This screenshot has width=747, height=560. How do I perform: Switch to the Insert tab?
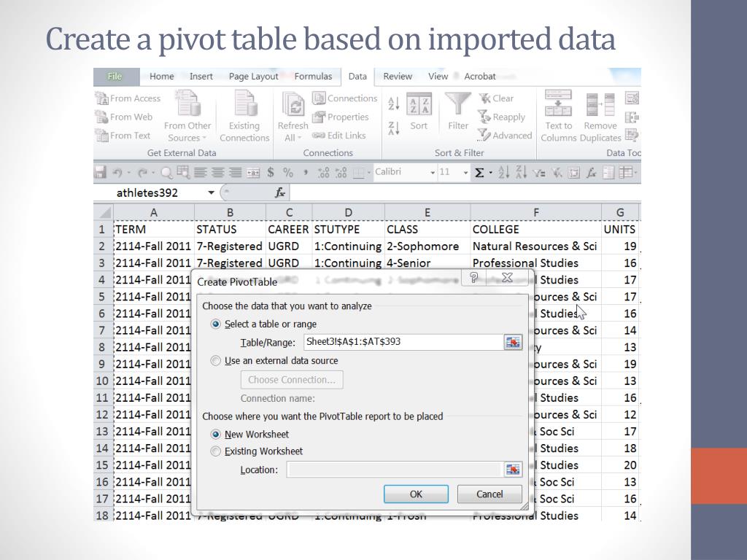click(x=201, y=76)
